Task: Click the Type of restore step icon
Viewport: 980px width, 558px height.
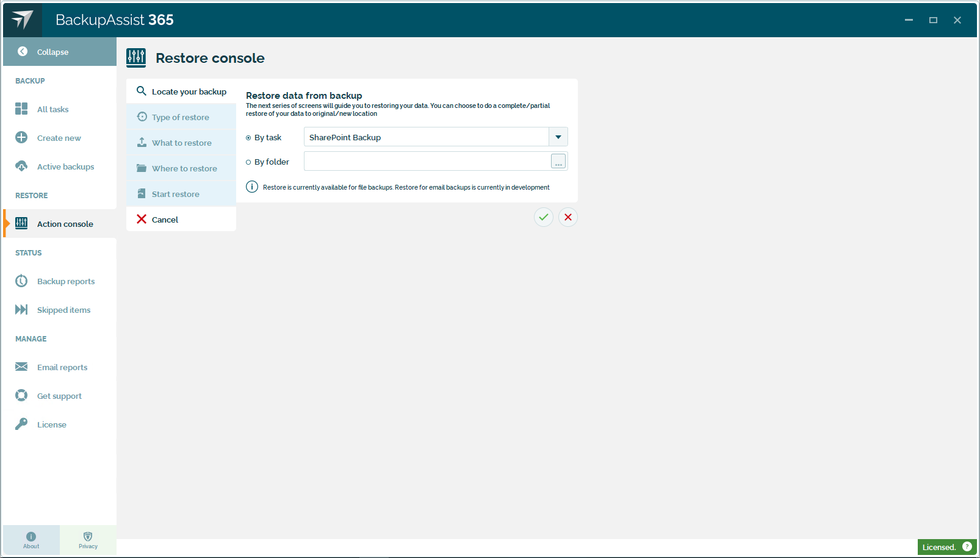Action: click(142, 116)
